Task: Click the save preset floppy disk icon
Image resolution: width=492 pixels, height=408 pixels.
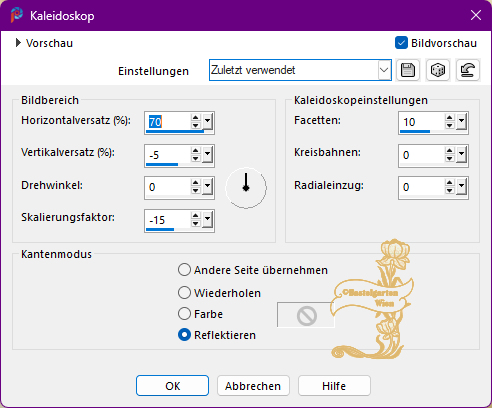Action: point(408,70)
